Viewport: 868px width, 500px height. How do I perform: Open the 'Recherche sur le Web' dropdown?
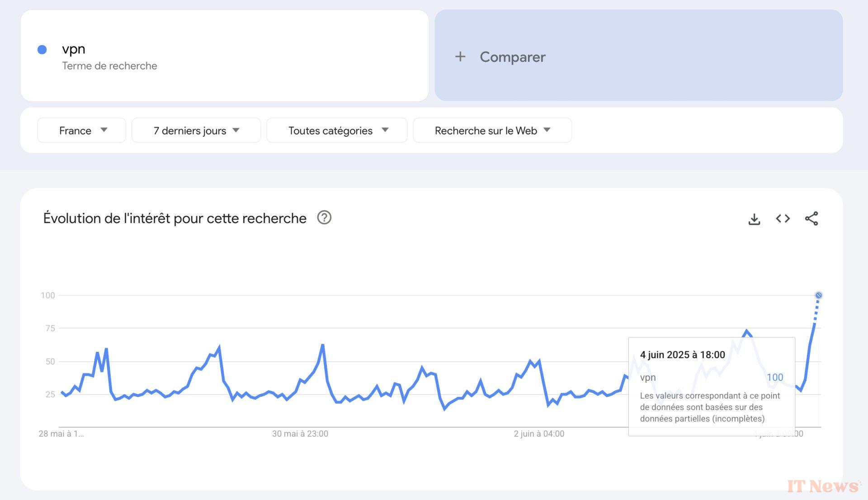[492, 131]
